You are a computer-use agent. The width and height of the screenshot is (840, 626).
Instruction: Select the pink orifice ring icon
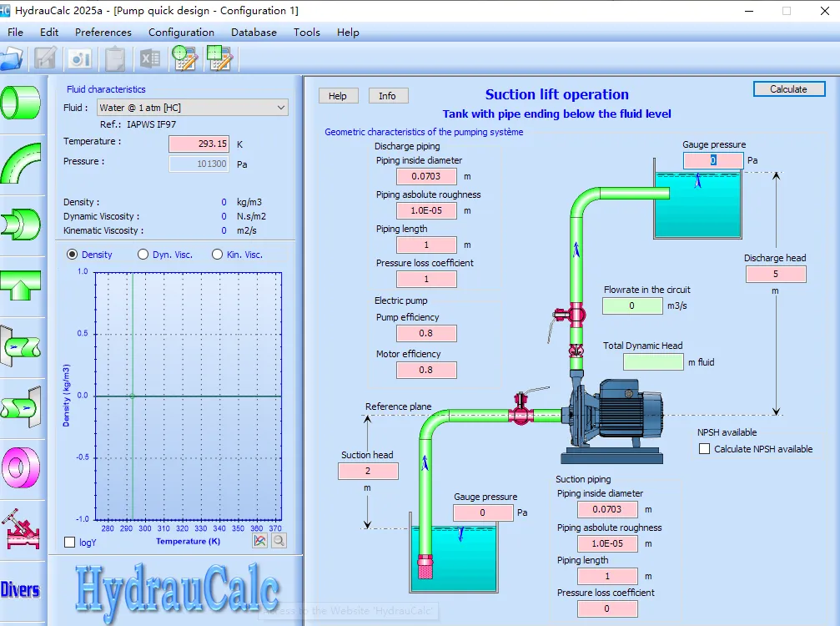pos(20,467)
